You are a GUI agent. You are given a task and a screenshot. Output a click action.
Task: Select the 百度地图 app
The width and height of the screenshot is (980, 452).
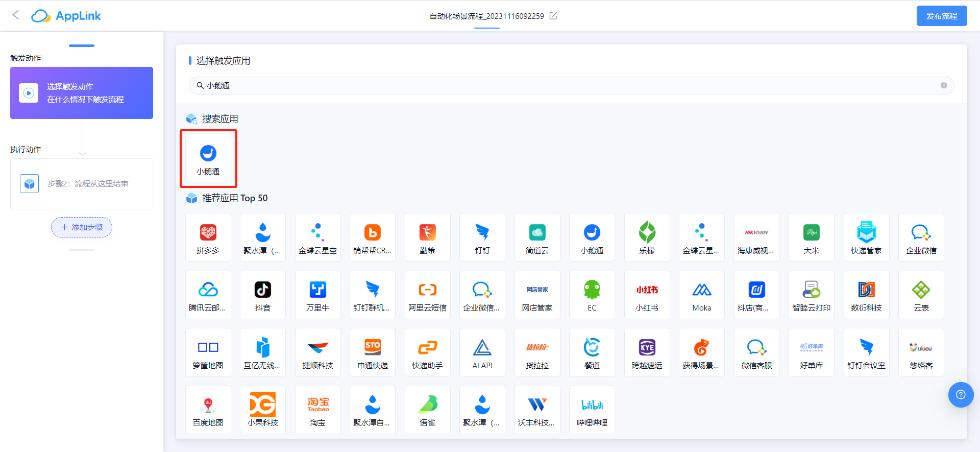pyautogui.click(x=208, y=410)
